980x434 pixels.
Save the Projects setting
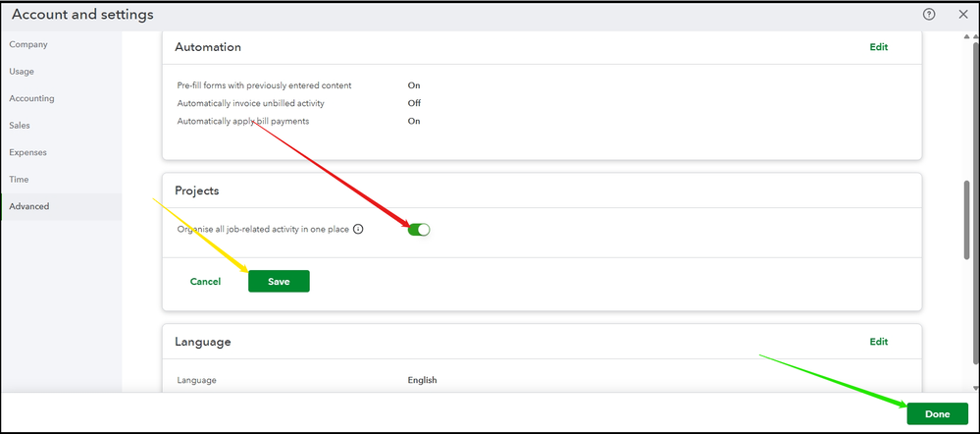tap(279, 282)
